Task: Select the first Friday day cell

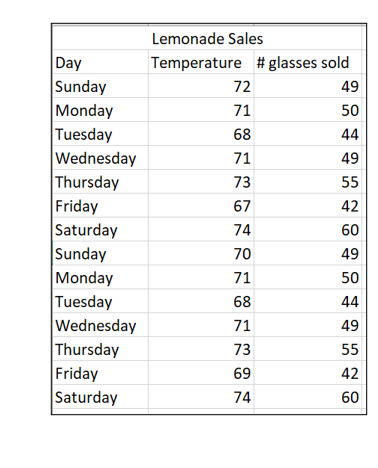Action: coord(100,206)
